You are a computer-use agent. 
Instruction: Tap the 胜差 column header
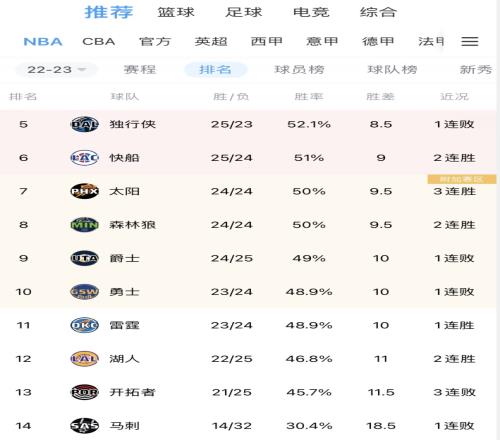[380, 97]
